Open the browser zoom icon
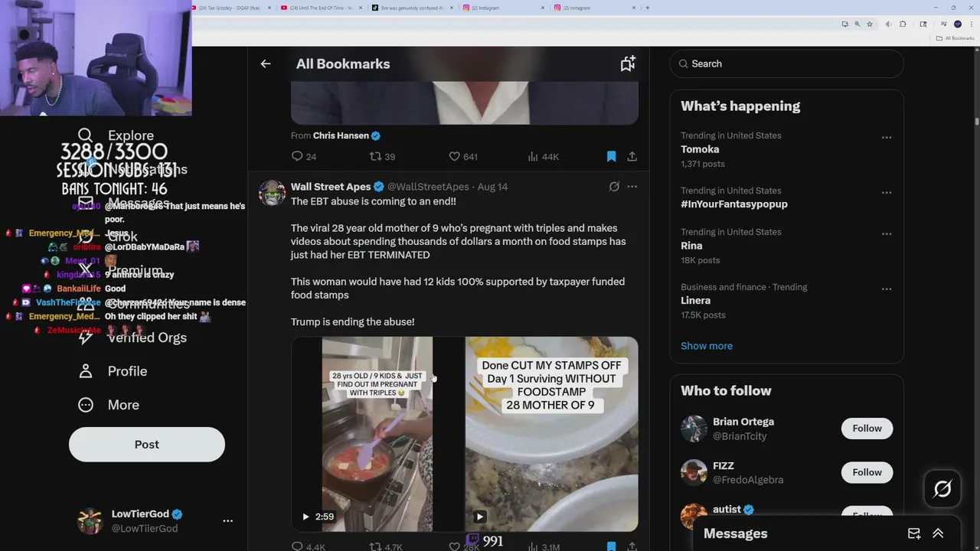This screenshot has width=980, height=551. click(857, 24)
